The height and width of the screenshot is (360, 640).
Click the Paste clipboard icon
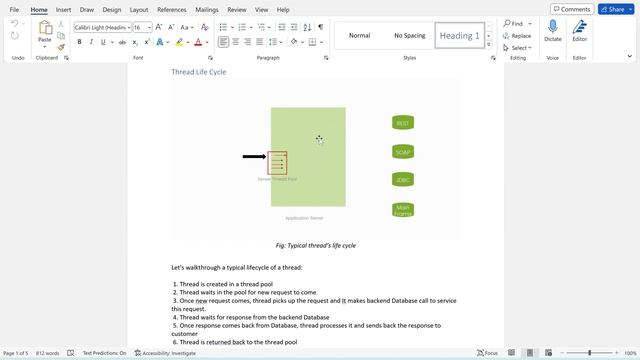(x=45, y=28)
